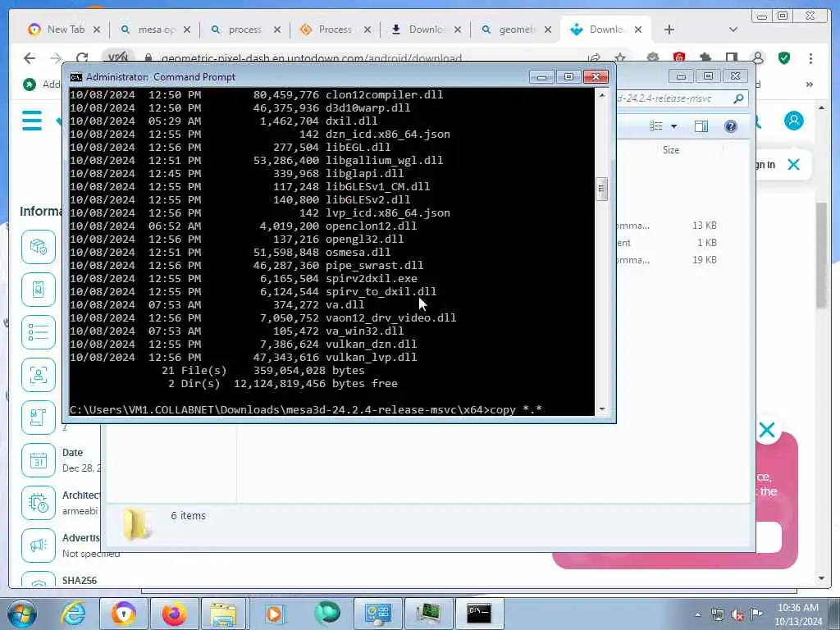This screenshot has width=840, height=630.
Task: Open a new browser tab with plus button
Action: tap(669, 30)
